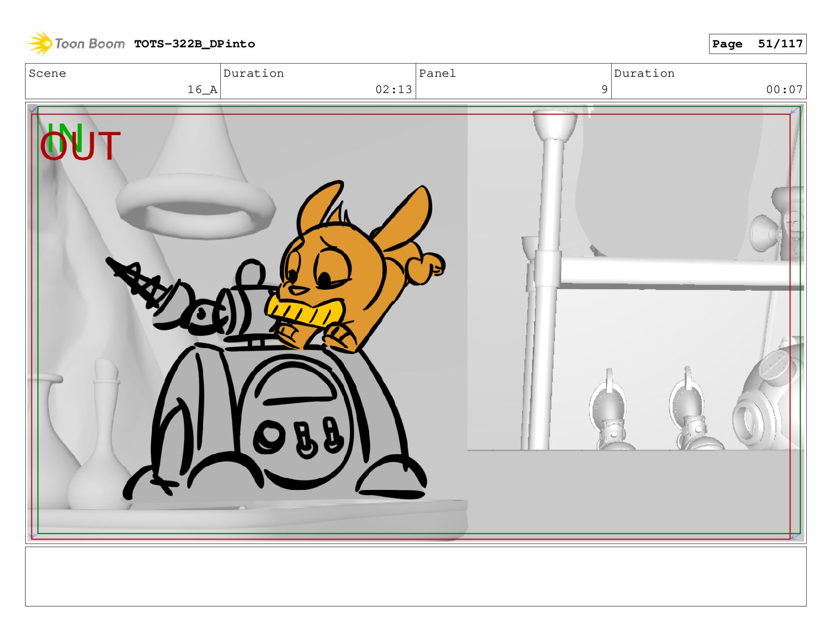Click the storyboard panel thumbnail image
832x644 pixels.
pyautogui.click(x=416, y=323)
